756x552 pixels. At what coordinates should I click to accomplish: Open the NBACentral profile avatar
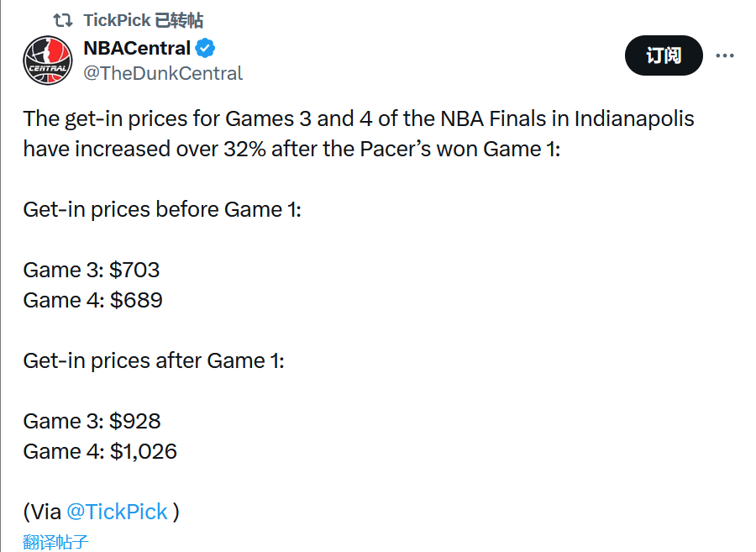pyautogui.click(x=47, y=60)
